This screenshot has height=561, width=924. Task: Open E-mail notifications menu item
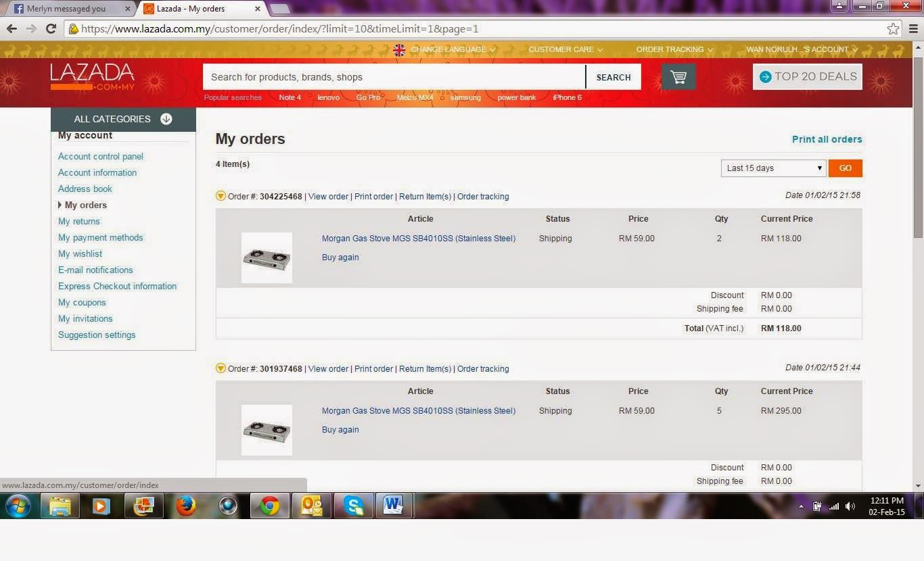(x=95, y=270)
